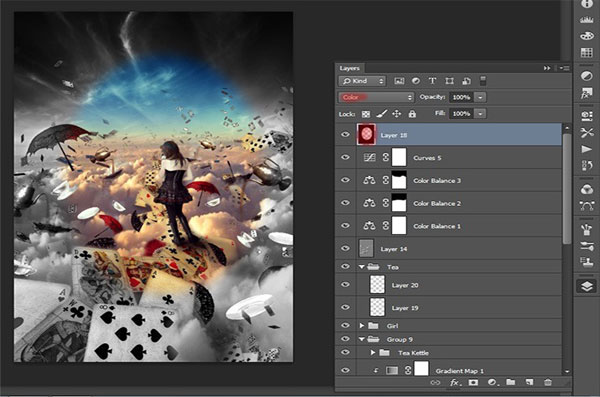The image size is (600, 397).
Task: Open the History panel icon
Action: click(x=587, y=165)
